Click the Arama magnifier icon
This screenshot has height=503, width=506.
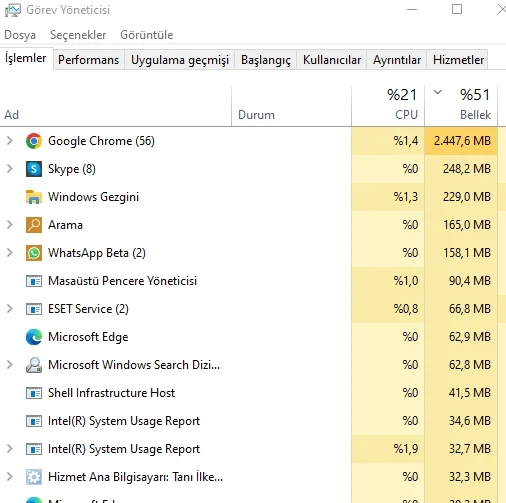[34, 225]
